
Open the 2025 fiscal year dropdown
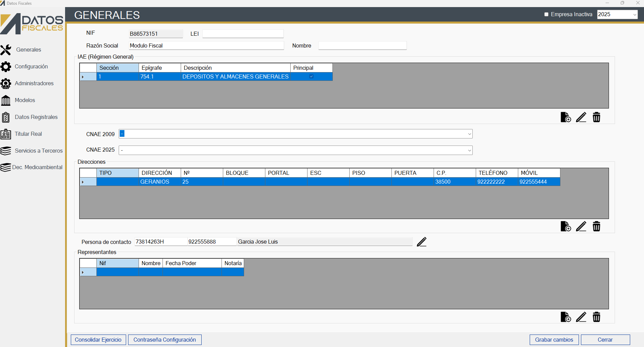click(x=634, y=14)
